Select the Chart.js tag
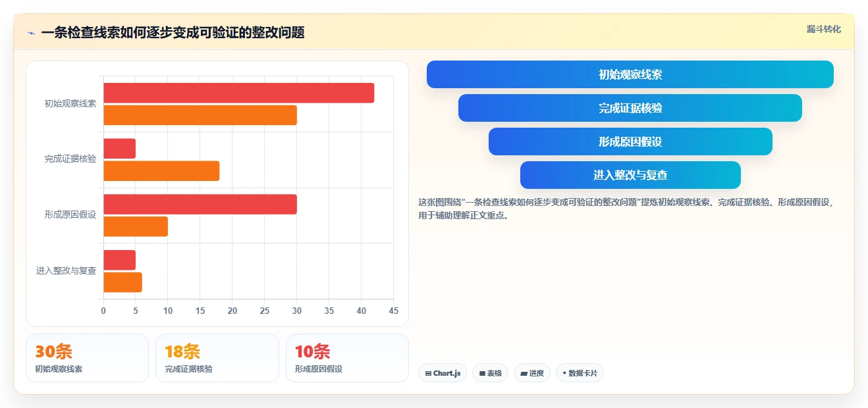 [x=443, y=373]
